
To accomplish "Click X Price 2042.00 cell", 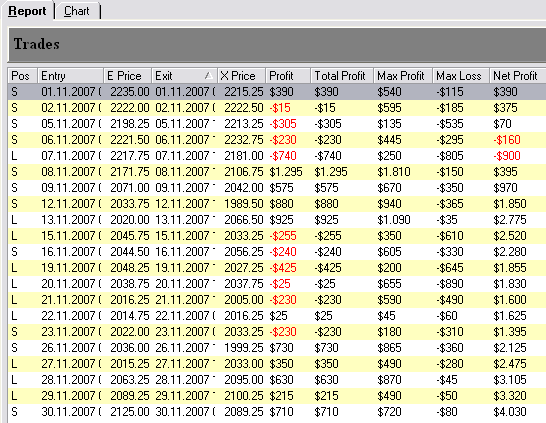I will point(243,188).
